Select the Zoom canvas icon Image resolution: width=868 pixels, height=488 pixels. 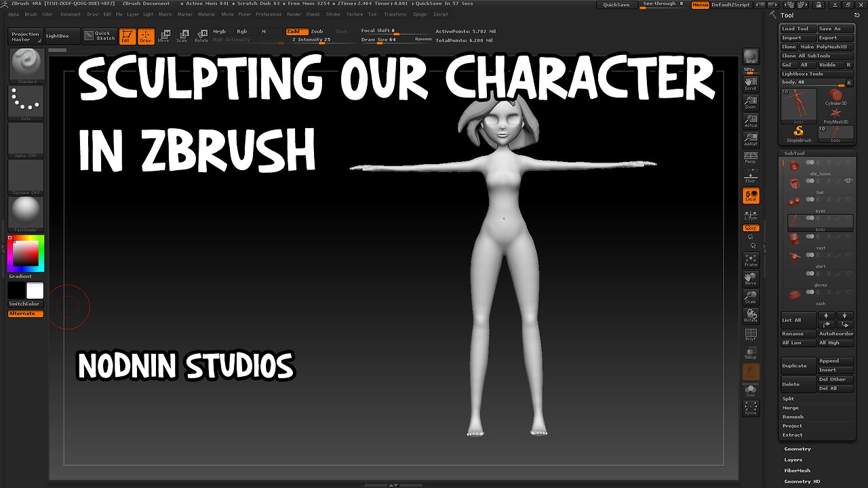point(751,101)
